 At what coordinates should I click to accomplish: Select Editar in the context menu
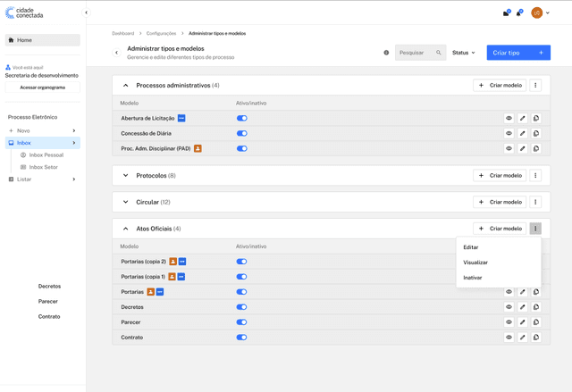[x=499, y=247]
